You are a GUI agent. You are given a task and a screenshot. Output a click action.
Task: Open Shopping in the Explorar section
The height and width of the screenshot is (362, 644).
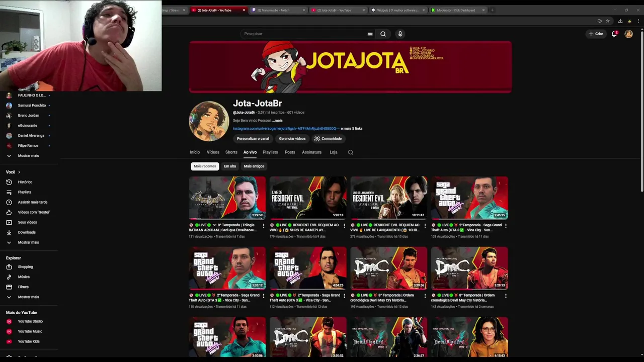click(x=25, y=267)
